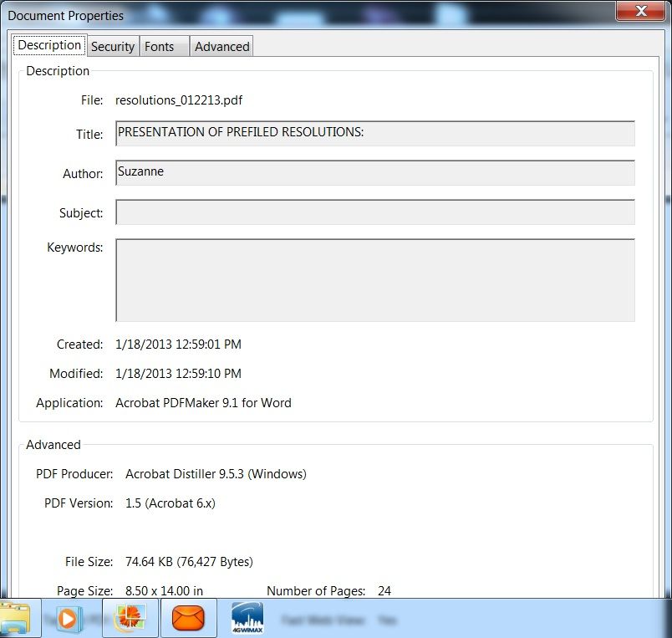
Task: Click inside the Keywords text box
Action: [374, 280]
